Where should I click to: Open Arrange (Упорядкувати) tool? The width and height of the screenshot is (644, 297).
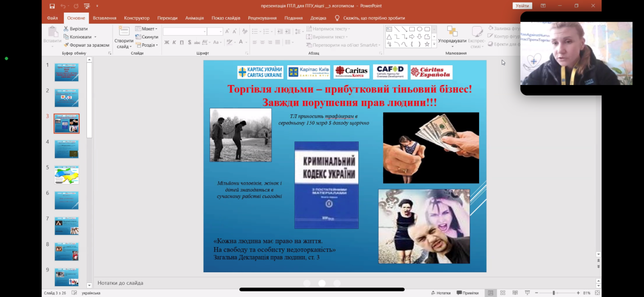point(452,36)
